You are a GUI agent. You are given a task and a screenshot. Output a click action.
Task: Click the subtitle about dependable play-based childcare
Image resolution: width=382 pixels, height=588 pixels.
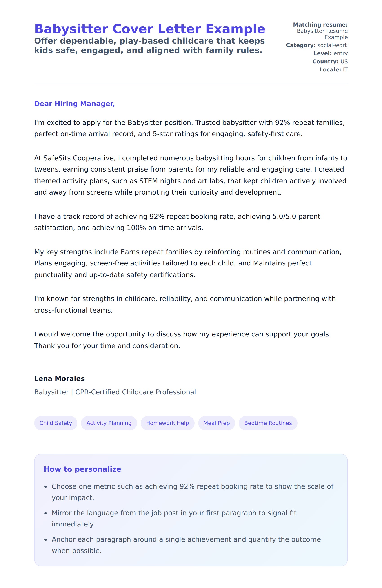[x=149, y=45]
